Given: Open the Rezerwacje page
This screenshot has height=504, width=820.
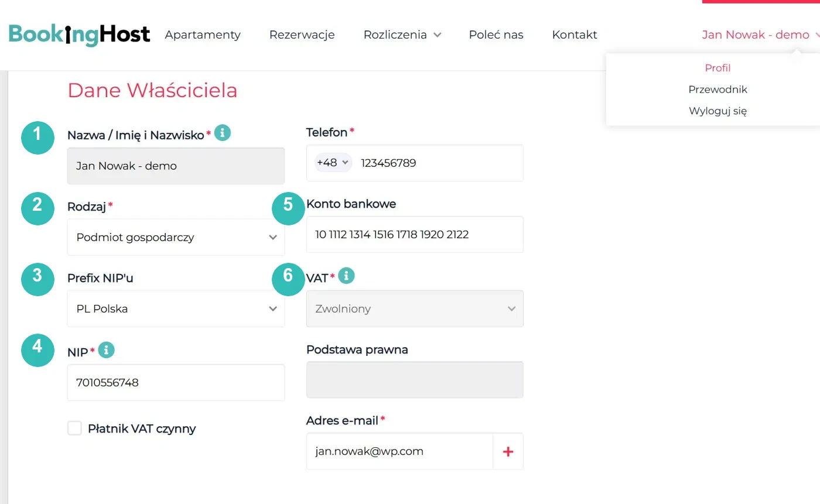Looking at the screenshot, I should (302, 35).
